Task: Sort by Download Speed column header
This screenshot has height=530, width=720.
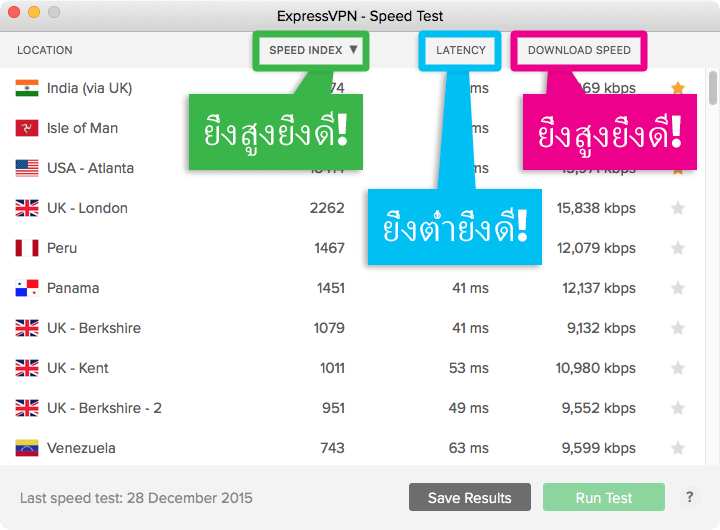Action: tap(579, 50)
